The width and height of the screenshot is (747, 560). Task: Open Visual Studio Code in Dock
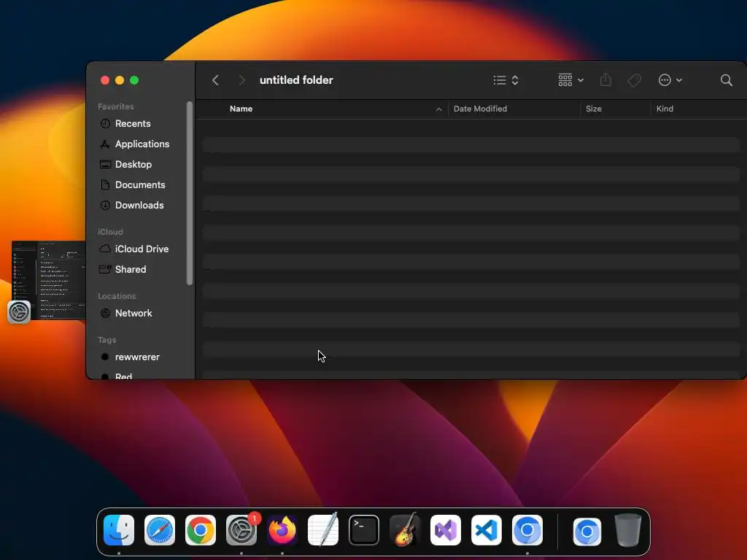[x=487, y=529]
